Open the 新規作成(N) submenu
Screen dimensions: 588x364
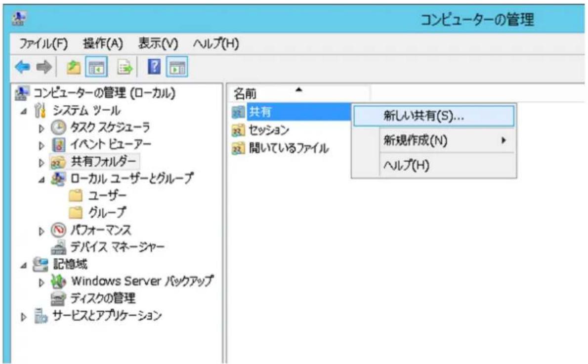(434, 141)
